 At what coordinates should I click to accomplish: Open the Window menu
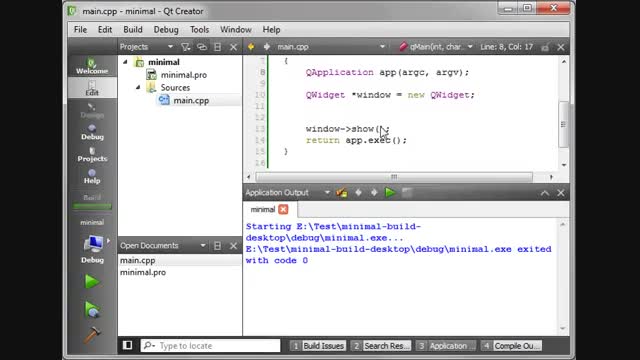[x=236, y=29]
